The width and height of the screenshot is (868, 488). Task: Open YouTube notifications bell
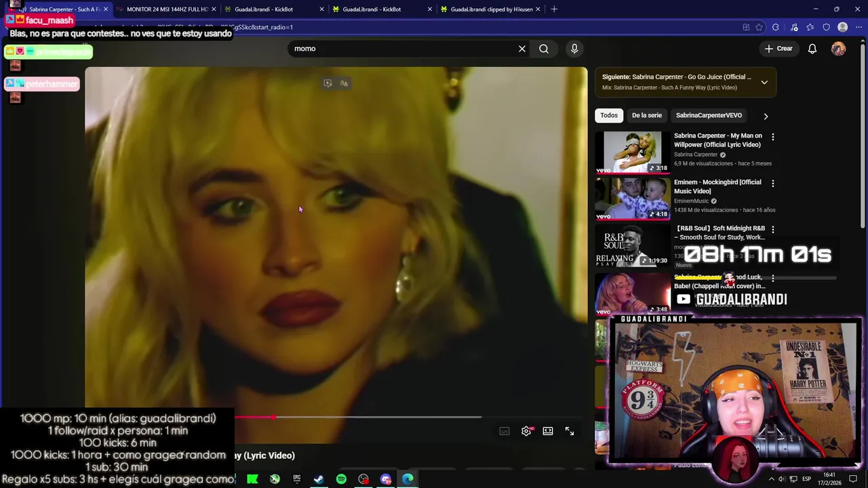[x=812, y=49]
